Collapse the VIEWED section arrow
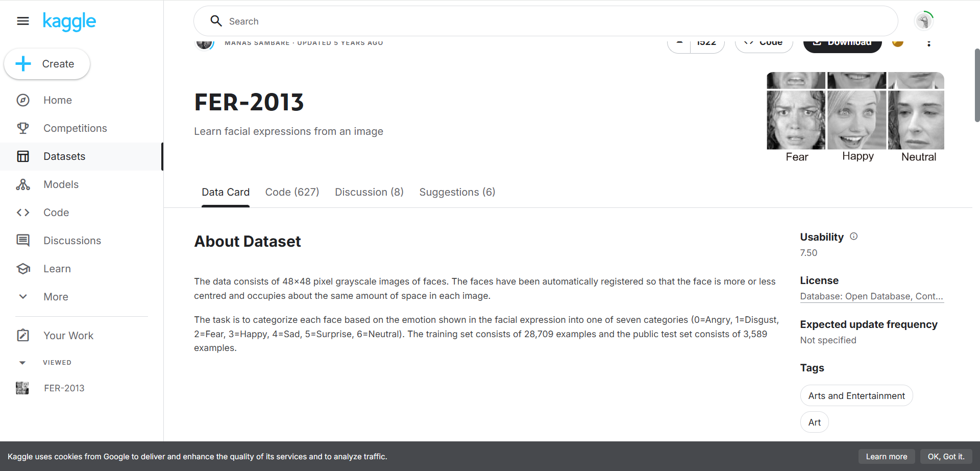Viewport: 980px width, 471px height. coord(22,363)
